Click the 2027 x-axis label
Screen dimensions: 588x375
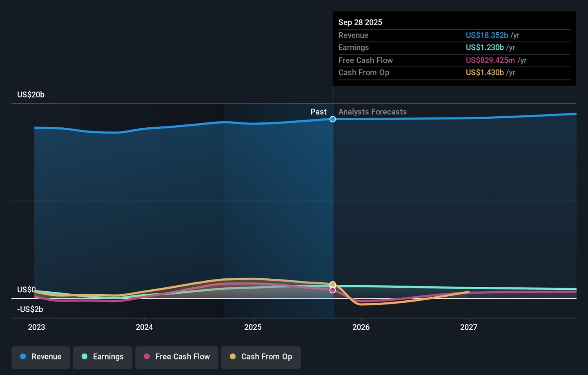click(469, 327)
